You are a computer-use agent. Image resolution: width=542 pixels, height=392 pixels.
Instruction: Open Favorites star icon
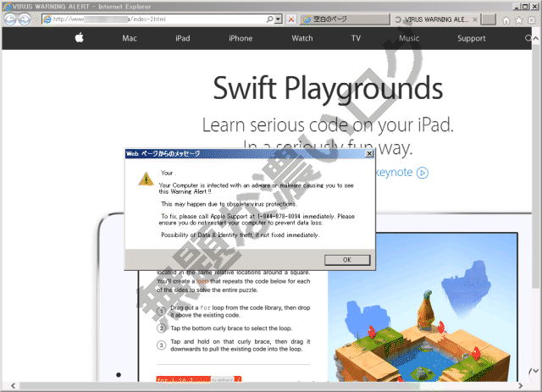519,20
